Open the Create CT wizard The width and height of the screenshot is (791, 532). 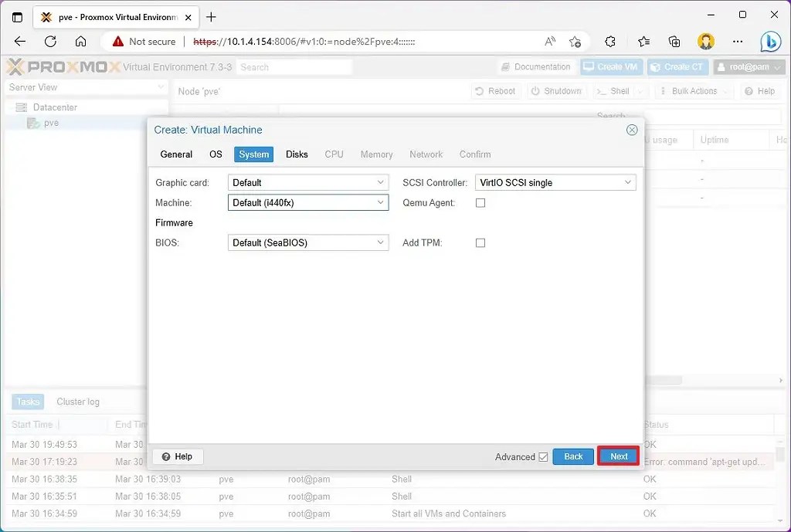[x=677, y=66]
